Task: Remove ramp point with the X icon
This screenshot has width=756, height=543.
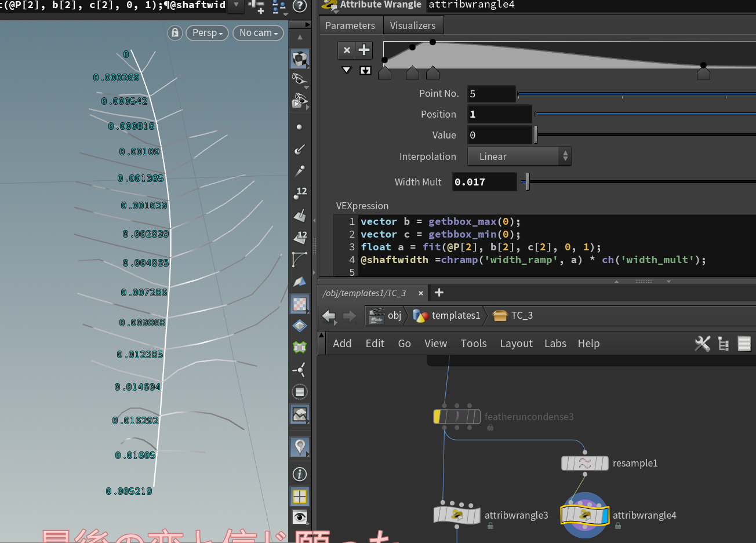Action: tap(347, 50)
